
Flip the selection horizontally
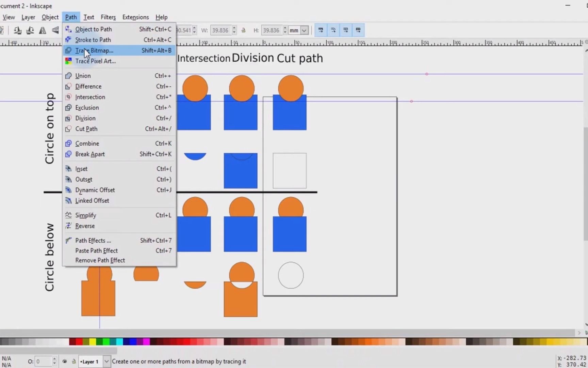click(x=42, y=30)
